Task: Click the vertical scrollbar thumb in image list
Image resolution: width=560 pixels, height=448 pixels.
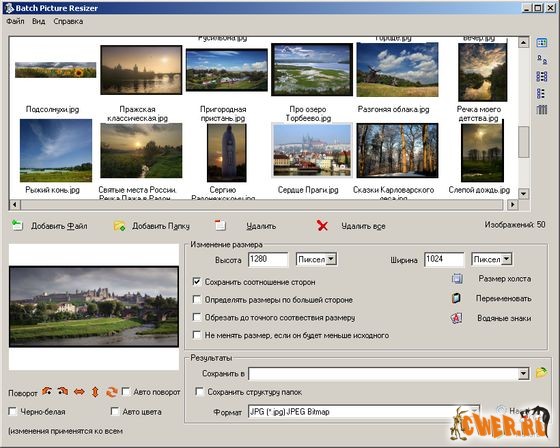Action: tap(524, 141)
